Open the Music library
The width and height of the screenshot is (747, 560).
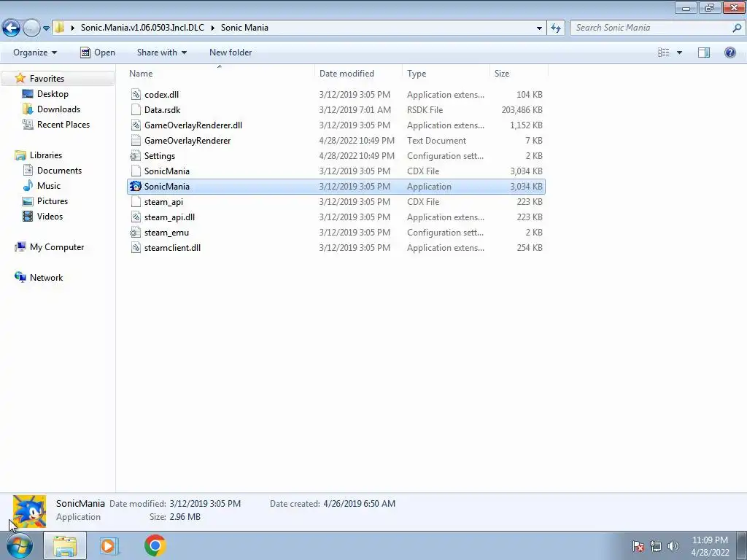click(x=49, y=186)
